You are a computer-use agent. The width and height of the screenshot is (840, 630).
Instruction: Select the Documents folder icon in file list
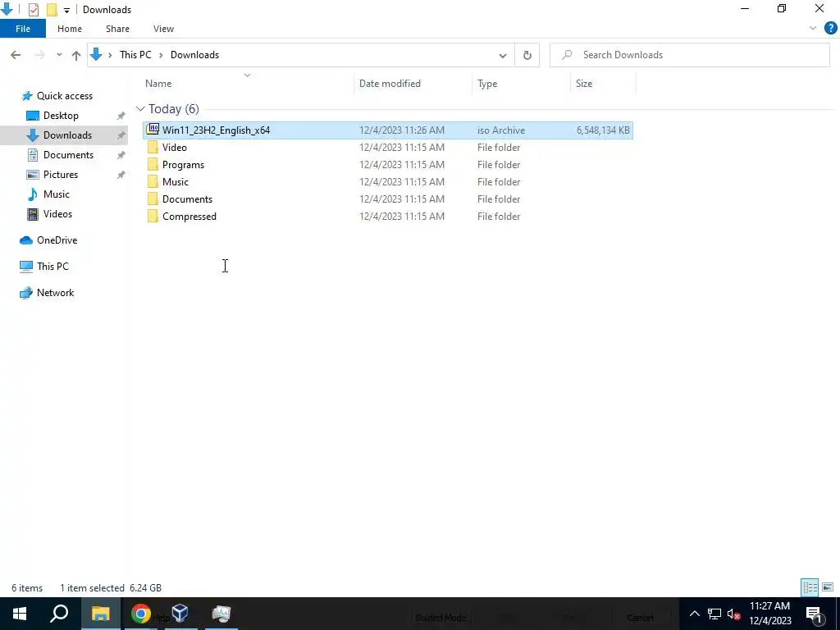tap(153, 199)
